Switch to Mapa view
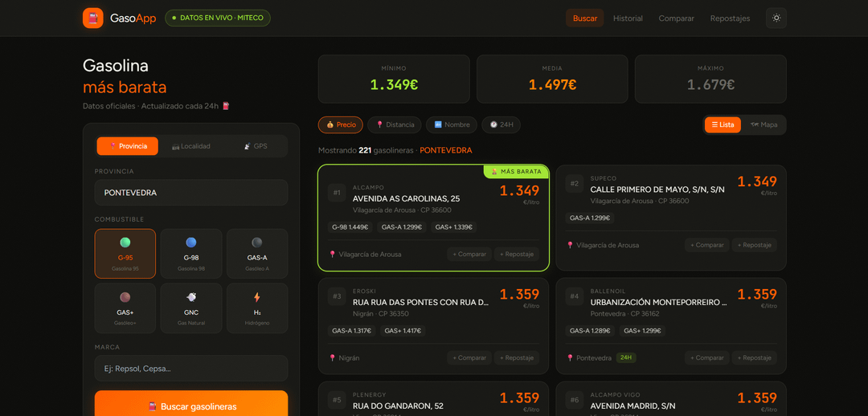The image size is (868, 416). tap(764, 124)
